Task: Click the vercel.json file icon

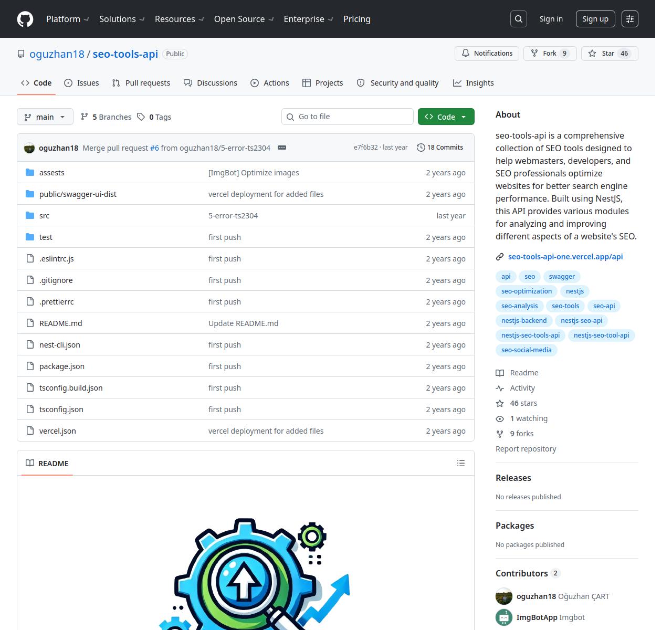Action: (30, 430)
